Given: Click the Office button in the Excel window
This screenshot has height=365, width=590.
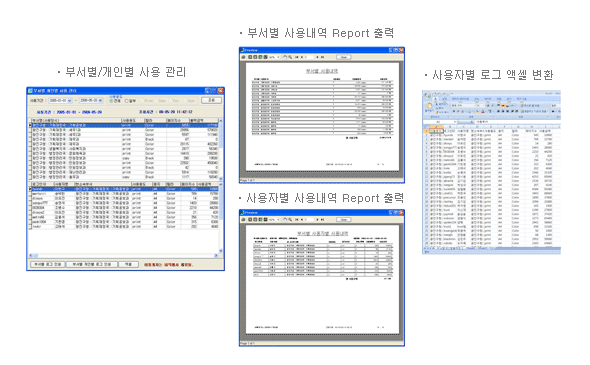Looking at the screenshot, I should (x=428, y=96).
